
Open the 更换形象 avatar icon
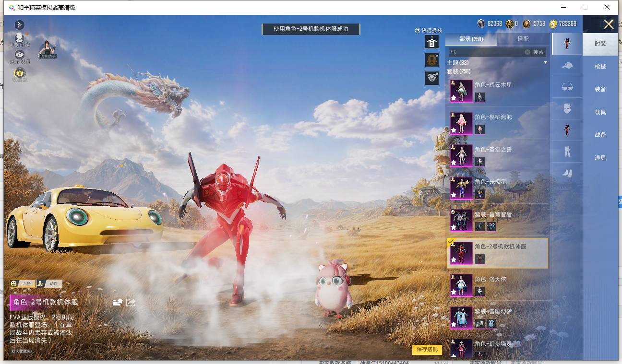20,37
